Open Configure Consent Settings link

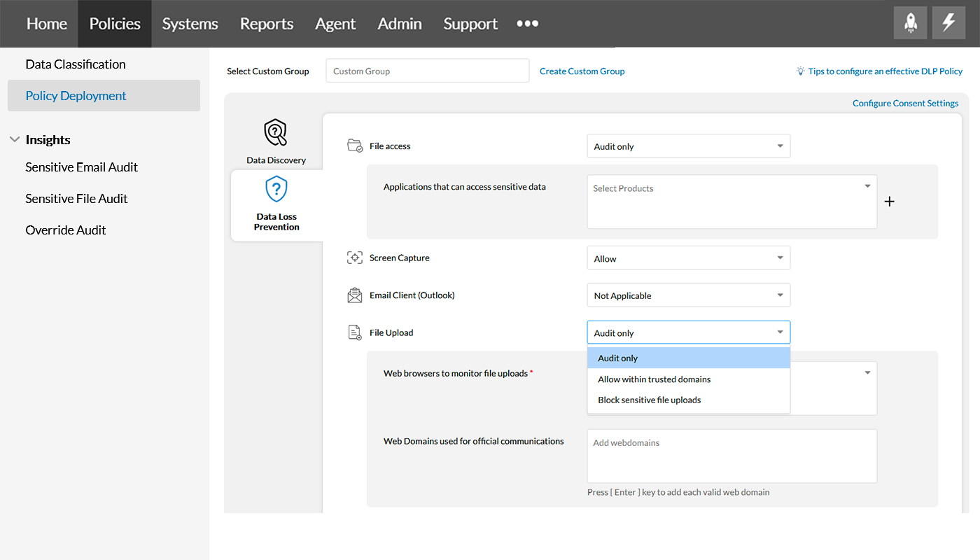(x=904, y=104)
